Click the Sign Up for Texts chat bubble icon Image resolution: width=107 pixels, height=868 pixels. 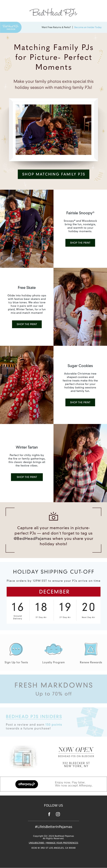(16, 649)
